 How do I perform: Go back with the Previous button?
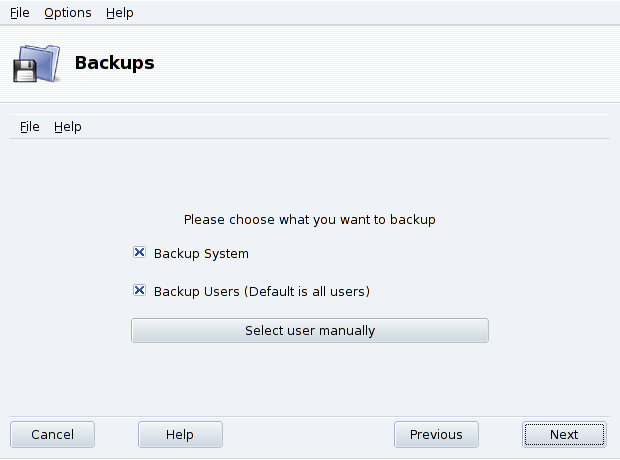(436, 435)
